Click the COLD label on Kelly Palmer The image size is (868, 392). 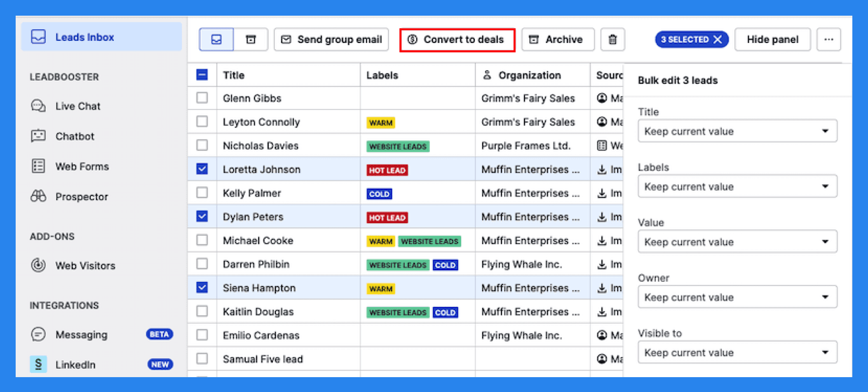tap(379, 194)
